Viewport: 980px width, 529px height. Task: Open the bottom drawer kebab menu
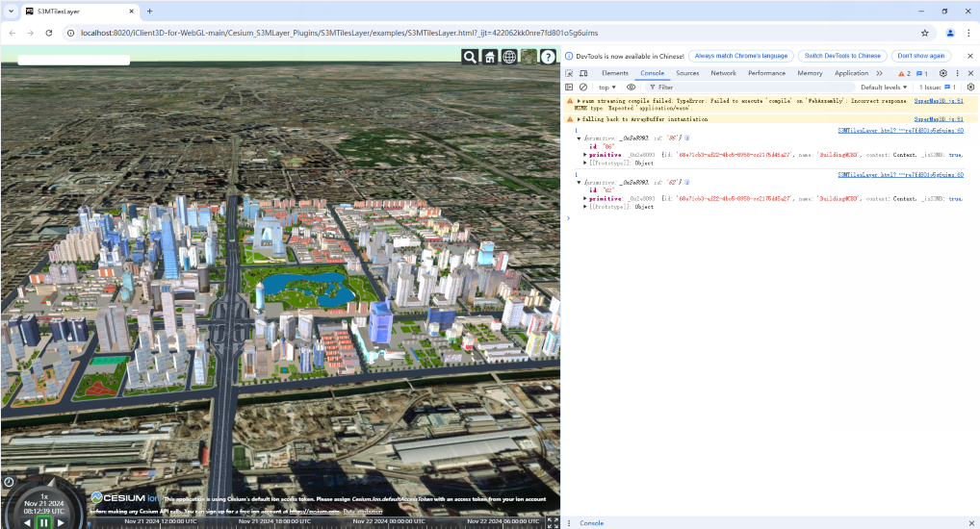tap(569, 523)
